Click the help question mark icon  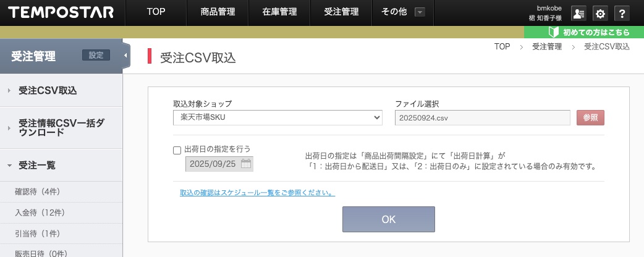coord(621,14)
